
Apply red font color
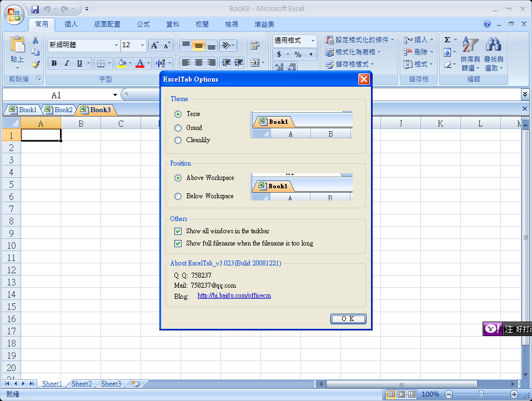pos(140,63)
